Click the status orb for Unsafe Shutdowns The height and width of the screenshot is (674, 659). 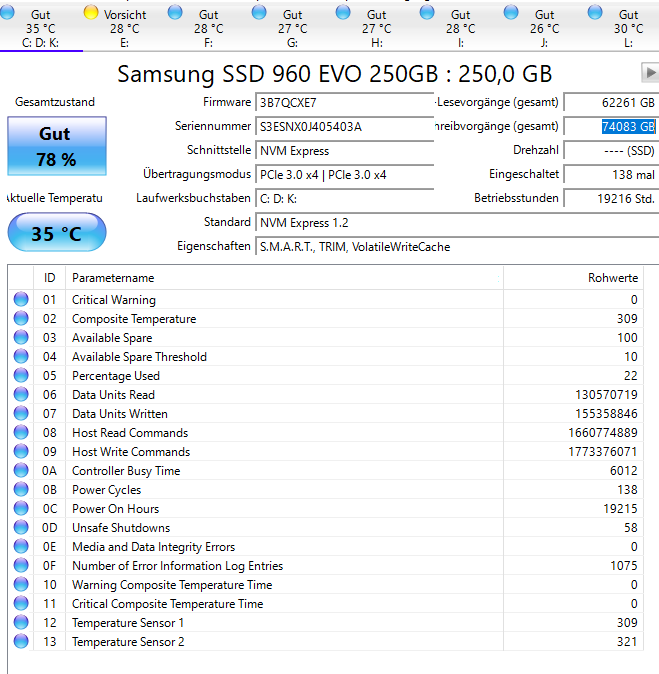[21, 527]
